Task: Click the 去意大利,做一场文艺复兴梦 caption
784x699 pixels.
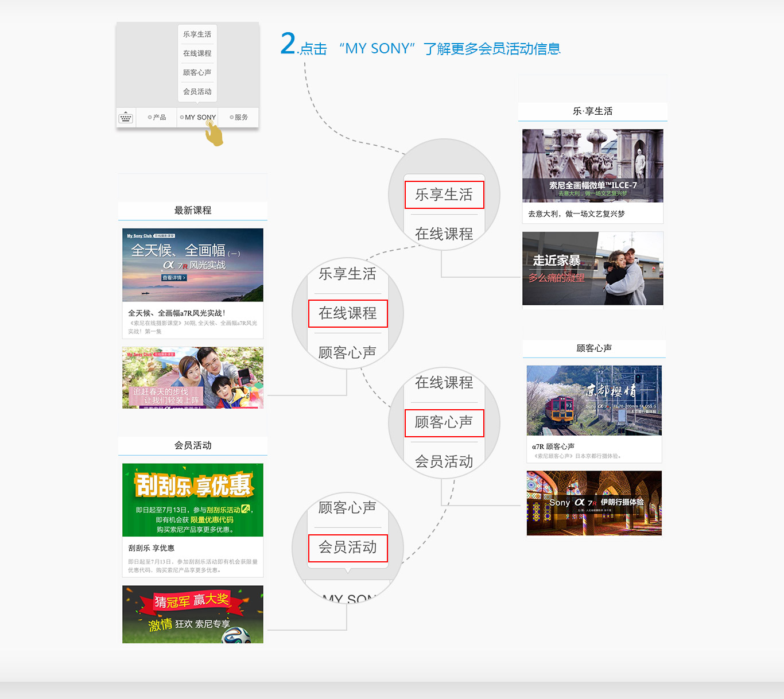Action: click(x=576, y=214)
